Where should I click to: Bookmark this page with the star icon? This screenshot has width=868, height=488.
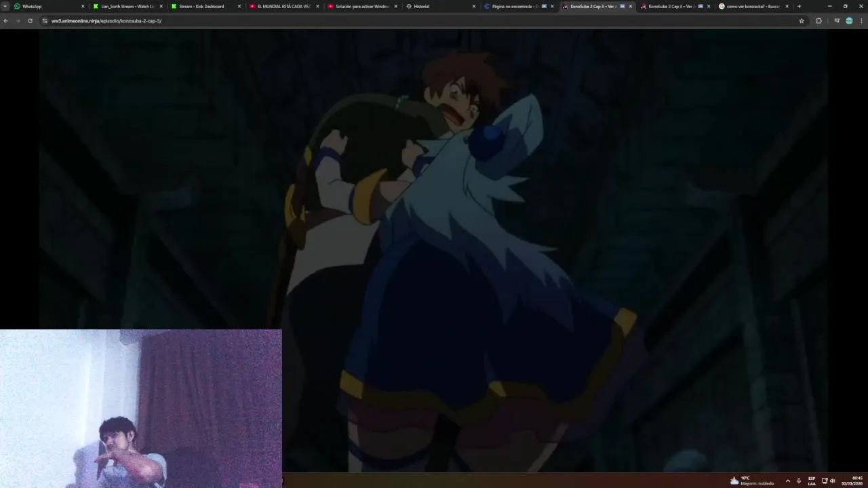802,21
